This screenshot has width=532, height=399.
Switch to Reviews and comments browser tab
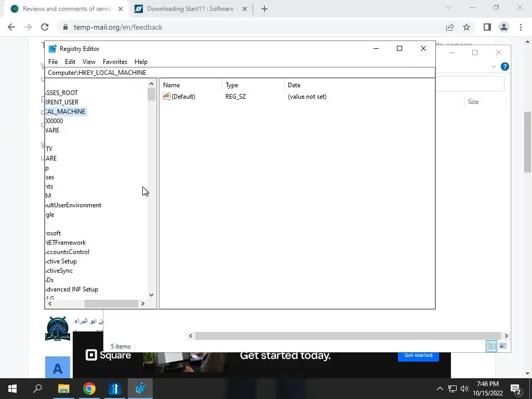click(x=66, y=9)
